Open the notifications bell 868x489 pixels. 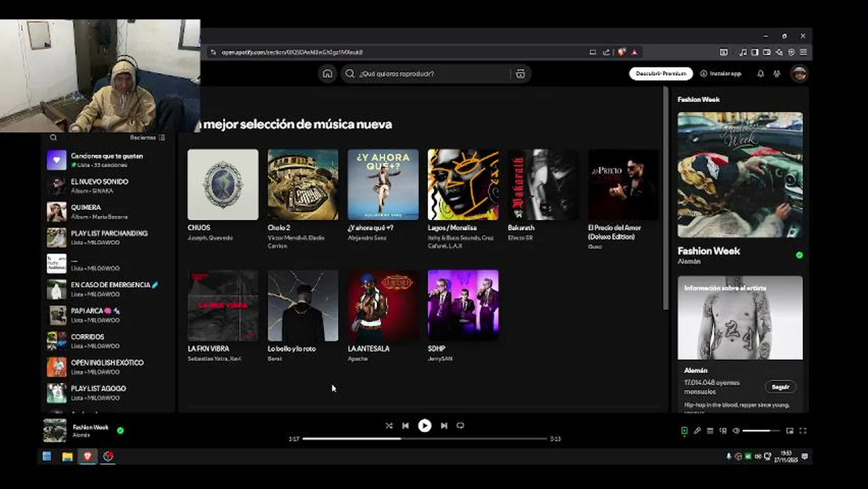761,73
